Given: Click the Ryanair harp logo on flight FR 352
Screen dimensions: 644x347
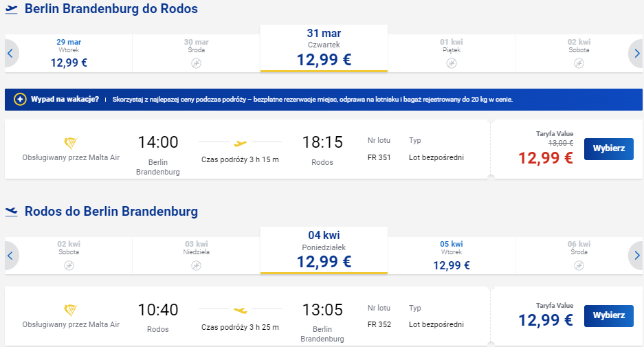Looking at the screenshot, I should coord(71,310).
